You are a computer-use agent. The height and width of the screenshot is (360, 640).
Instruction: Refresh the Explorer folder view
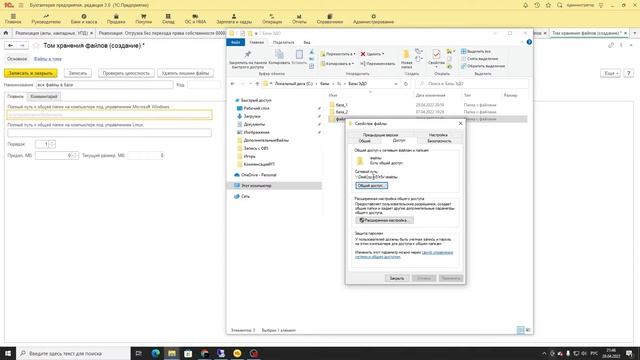tap(406, 84)
